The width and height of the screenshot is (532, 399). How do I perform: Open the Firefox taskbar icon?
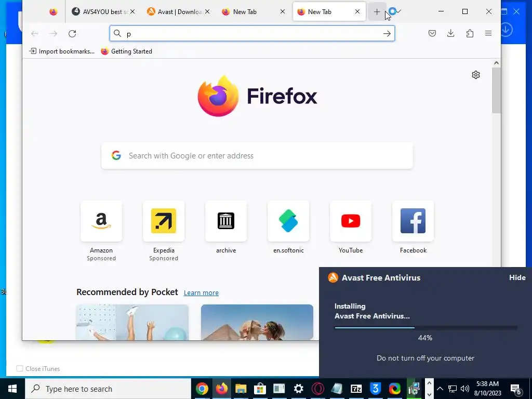[221, 389]
